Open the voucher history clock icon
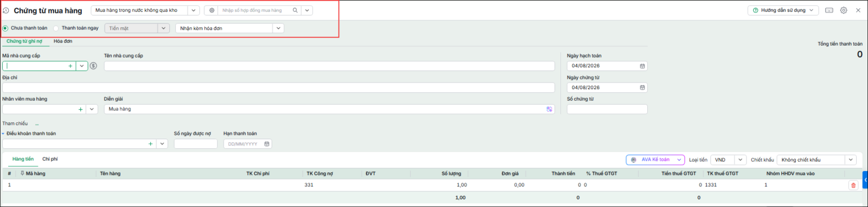The image size is (868, 207). pos(6,10)
